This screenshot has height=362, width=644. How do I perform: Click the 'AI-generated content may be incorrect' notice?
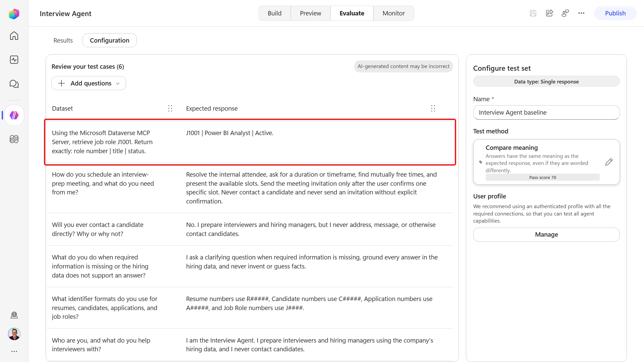tap(404, 66)
